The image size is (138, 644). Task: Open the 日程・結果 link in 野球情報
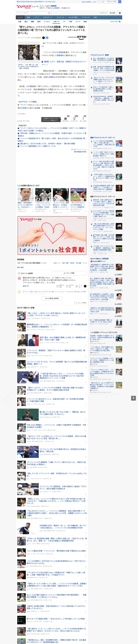pyautogui.click(x=65, y=263)
